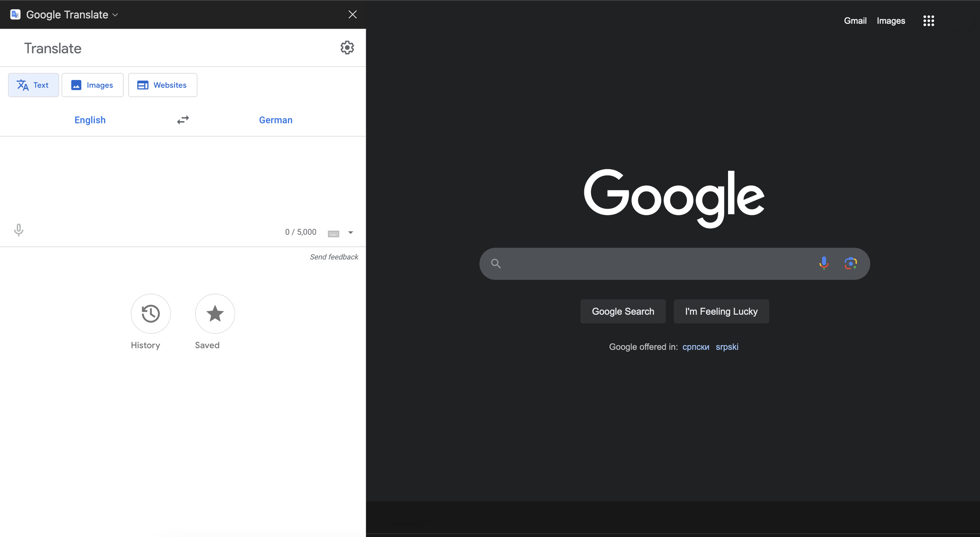Toggle the virtual keyboard icon

tap(334, 233)
